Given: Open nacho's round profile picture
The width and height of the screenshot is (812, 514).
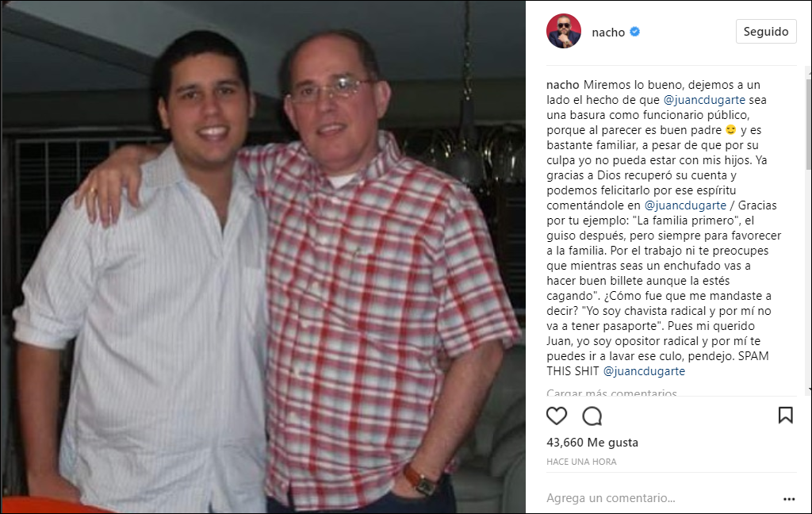Looking at the screenshot, I should 564,31.
